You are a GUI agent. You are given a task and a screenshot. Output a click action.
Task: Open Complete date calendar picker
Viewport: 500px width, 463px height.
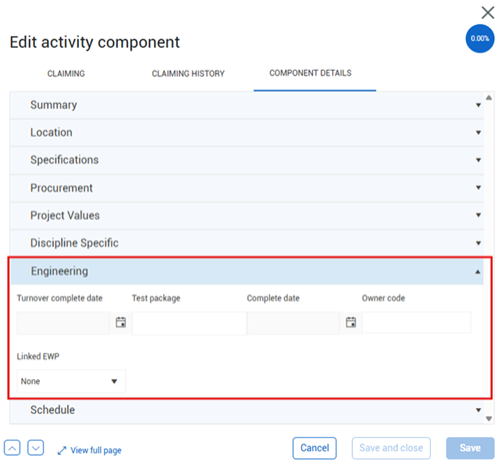click(x=351, y=322)
